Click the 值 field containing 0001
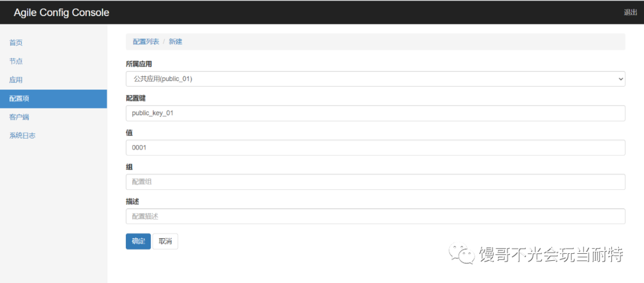 376,147
